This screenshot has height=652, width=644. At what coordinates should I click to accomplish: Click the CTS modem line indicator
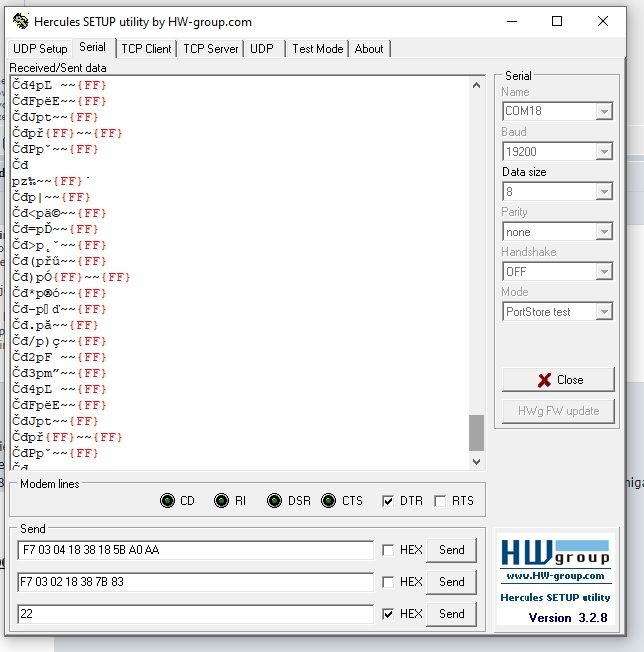[328, 500]
